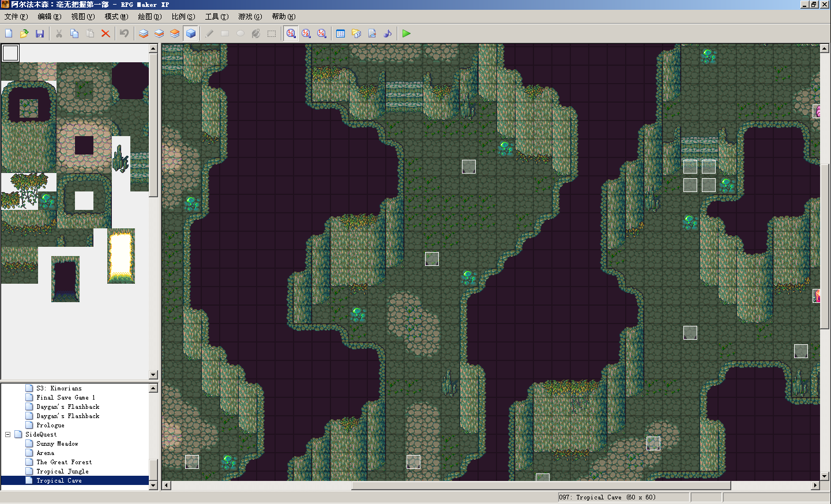Viewport: 831px width, 504px height.
Task: Open the 编辑 (Edit) menu
Action: (49, 17)
